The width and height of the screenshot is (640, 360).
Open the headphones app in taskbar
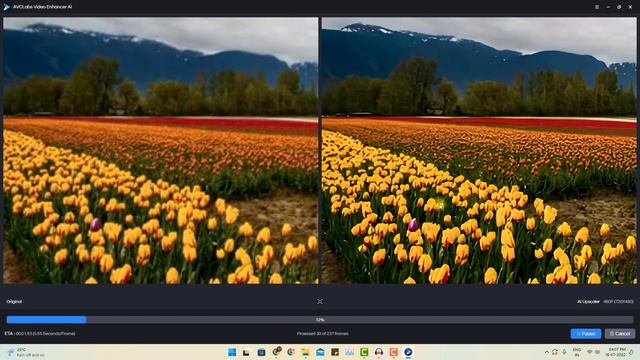379,352
